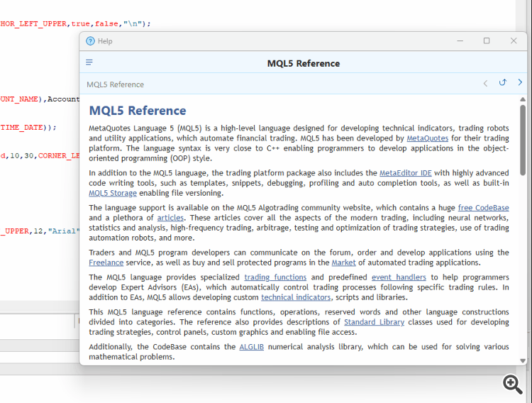Open the MetaQuotes link
The height and width of the screenshot is (403, 532).
pyautogui.click(x=428, y=138)
